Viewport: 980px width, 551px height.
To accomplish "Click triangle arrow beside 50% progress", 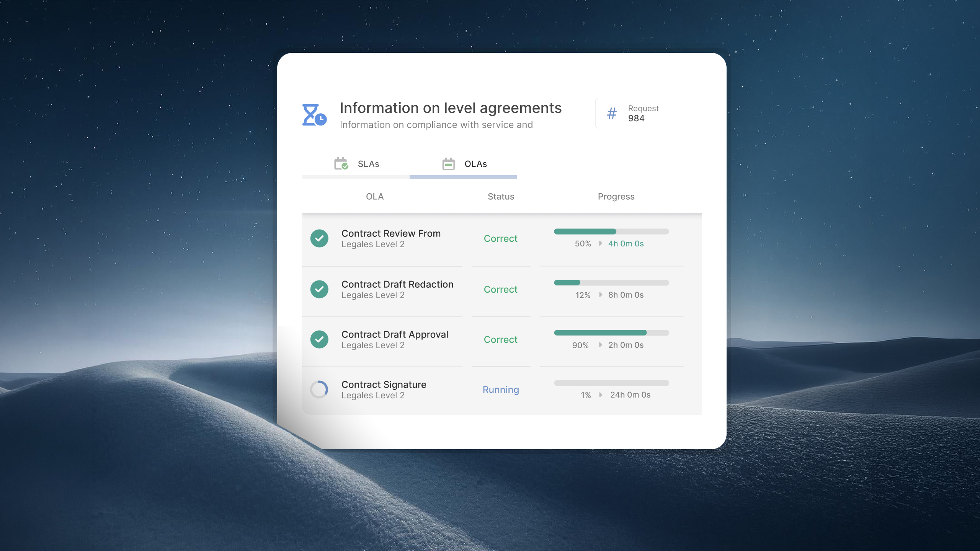I will 601,243.
